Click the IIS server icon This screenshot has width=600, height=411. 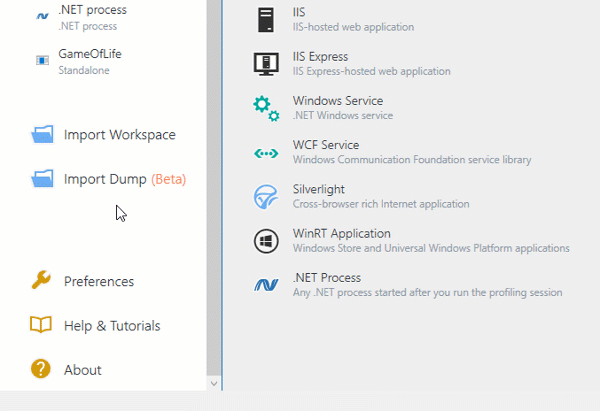coord(266,19)
